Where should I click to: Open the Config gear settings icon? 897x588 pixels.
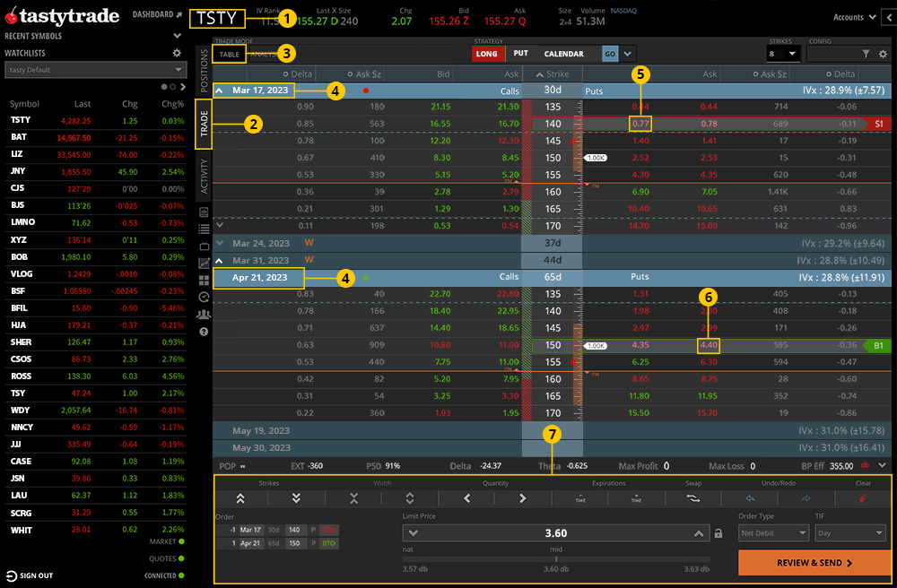883,54
